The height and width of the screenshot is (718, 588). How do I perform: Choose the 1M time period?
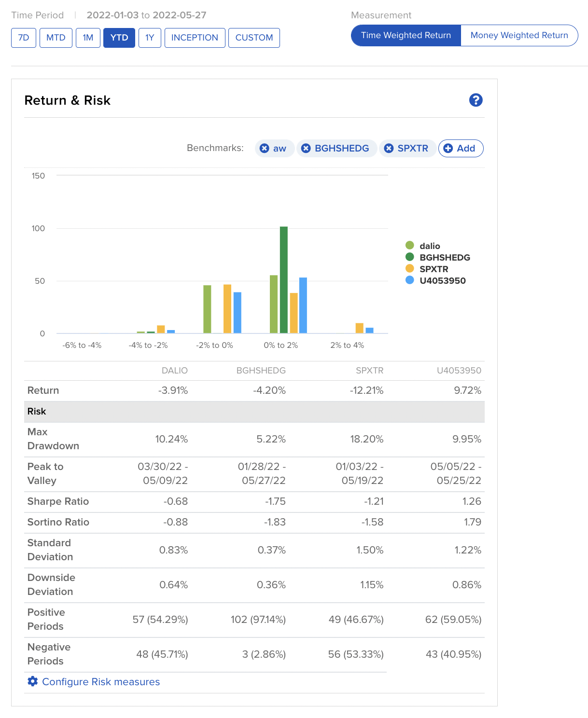click(x=88, y=38)
